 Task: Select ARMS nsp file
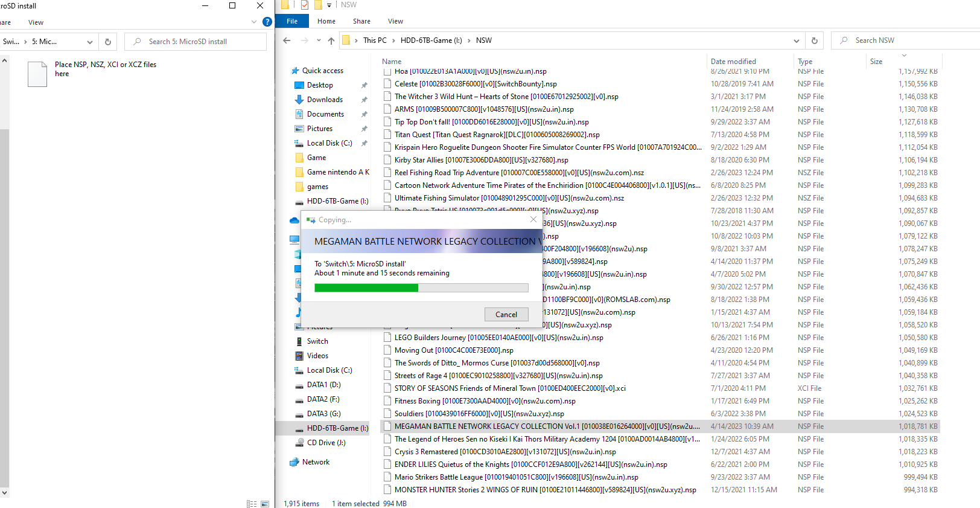coord(484,109)
